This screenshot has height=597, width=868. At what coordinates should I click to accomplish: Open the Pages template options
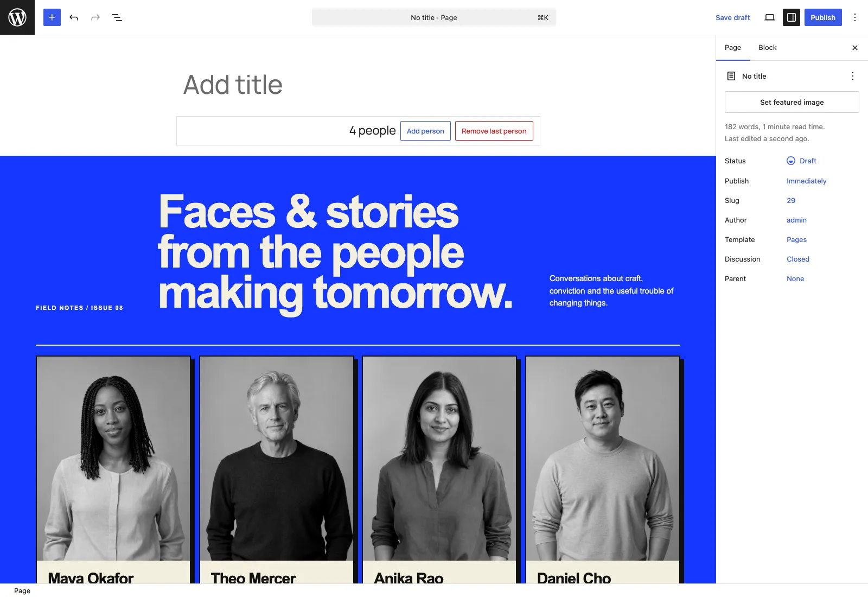coord(796,239)
